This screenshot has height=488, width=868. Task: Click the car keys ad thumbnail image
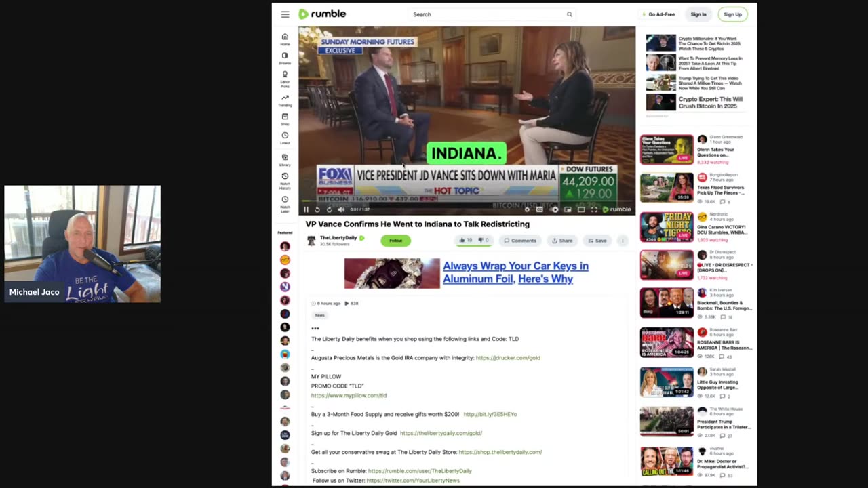click(x=392, y=273)
